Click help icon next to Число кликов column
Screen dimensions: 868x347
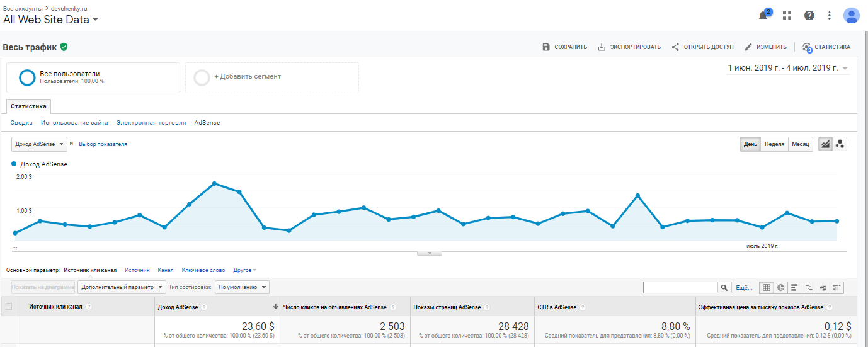(393, 307)
